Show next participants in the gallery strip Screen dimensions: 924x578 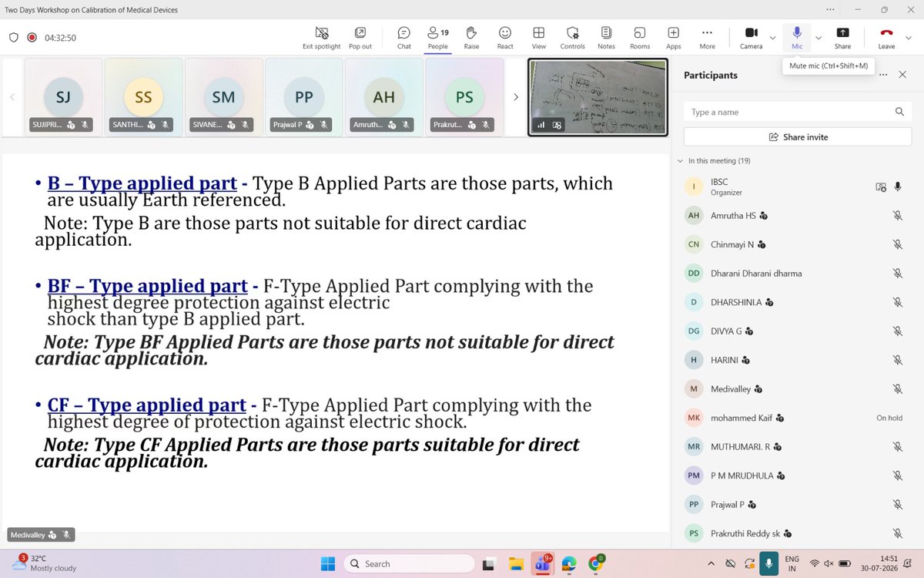(515, 97)
